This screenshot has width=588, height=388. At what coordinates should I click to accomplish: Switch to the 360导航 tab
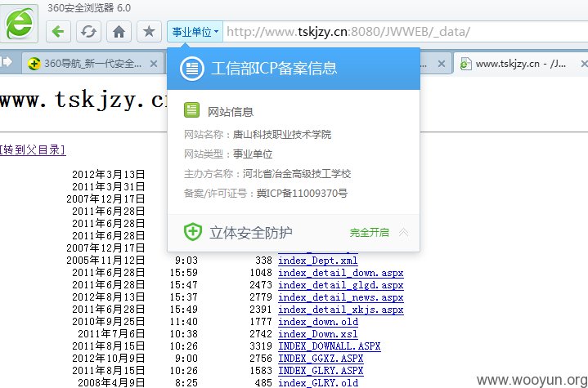click(x=92, y=64)
